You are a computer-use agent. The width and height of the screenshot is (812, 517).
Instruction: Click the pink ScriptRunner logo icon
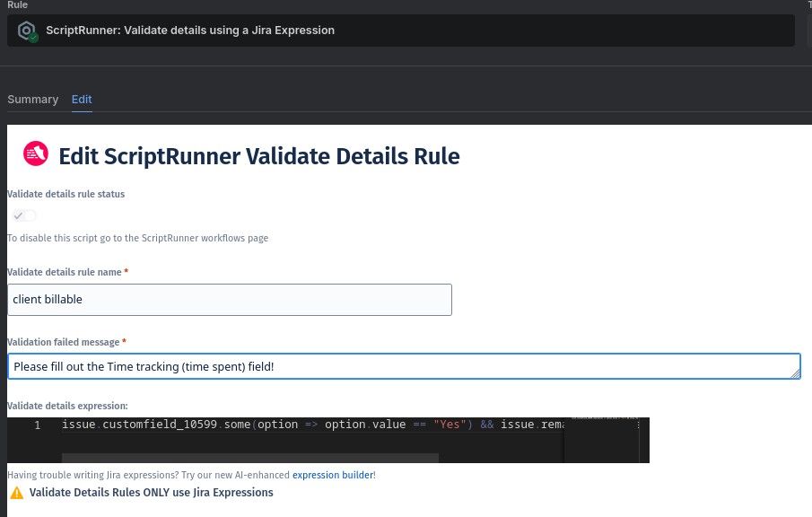tap(36, 153)
